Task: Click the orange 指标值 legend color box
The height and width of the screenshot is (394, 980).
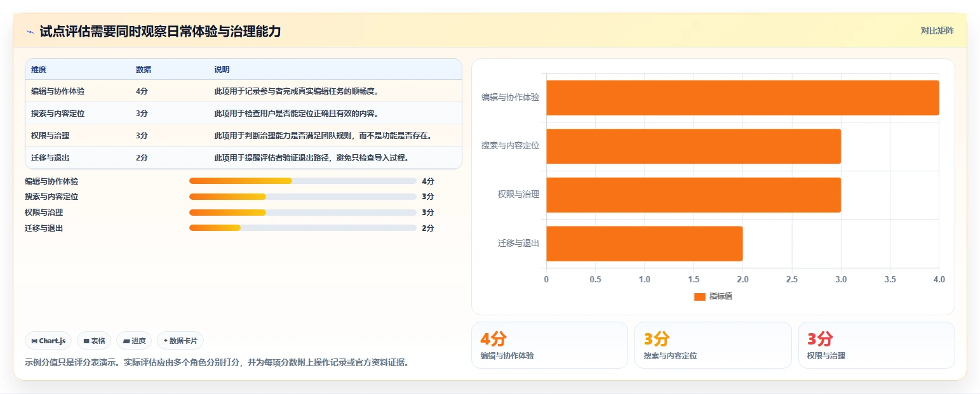Action: tap(699, 296)
